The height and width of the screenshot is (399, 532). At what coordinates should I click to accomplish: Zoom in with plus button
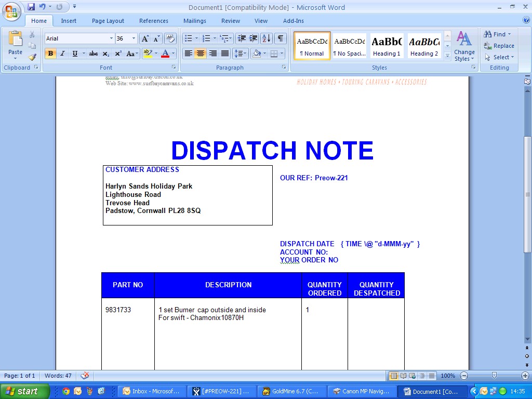tap(525, 376)
